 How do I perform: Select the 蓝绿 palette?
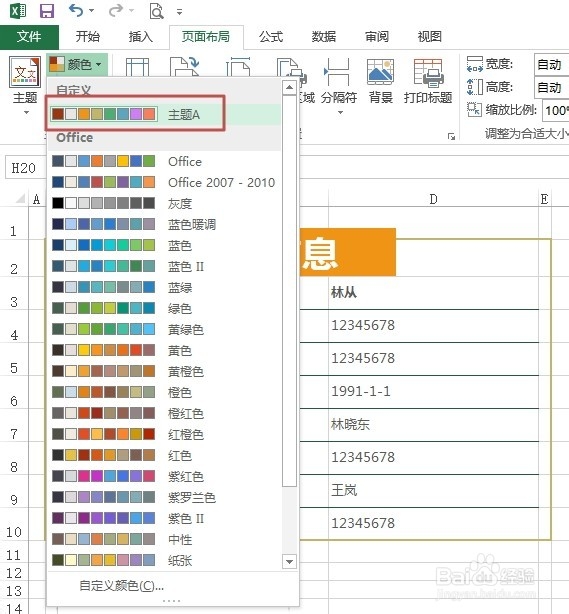(164, 288)
